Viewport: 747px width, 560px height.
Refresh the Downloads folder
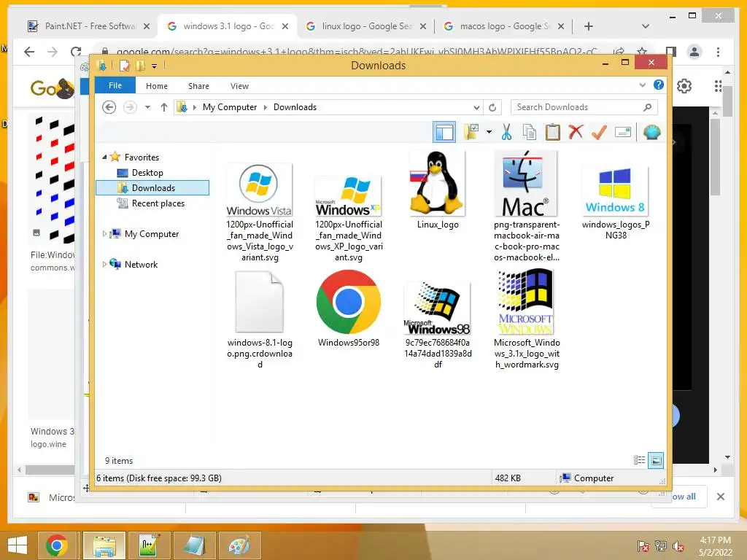[492, 108]
